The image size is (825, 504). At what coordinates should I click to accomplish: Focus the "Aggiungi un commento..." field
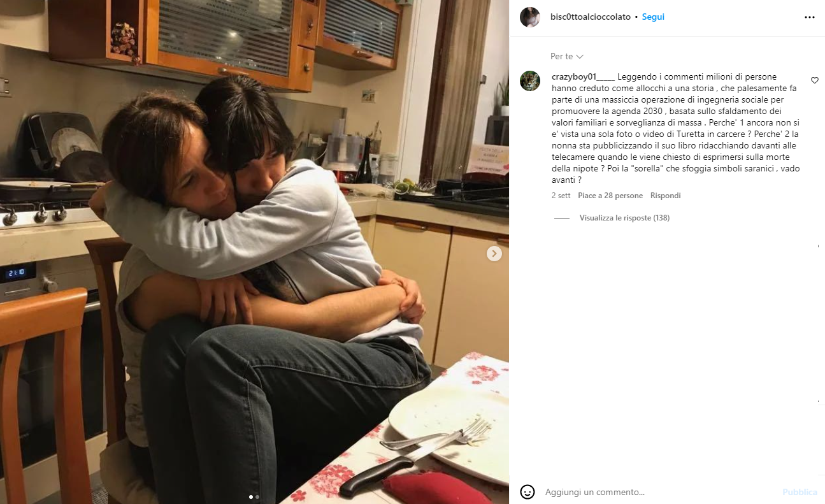point(659,492)
